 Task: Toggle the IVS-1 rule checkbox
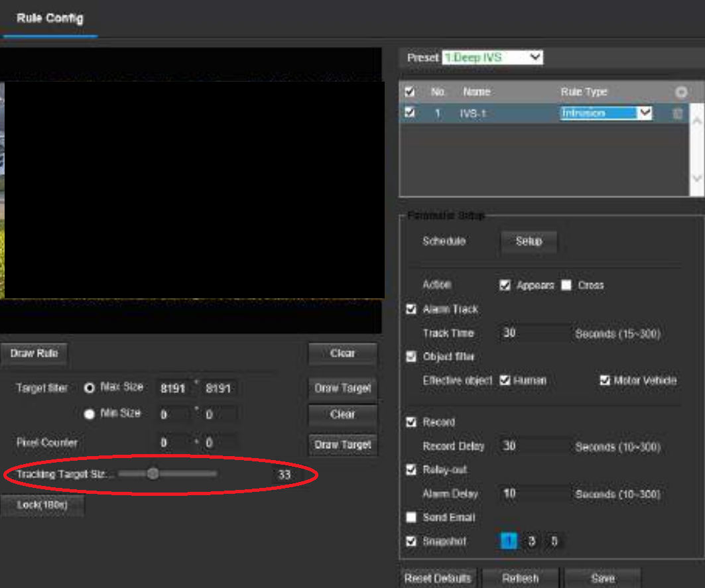pos(410,113)
